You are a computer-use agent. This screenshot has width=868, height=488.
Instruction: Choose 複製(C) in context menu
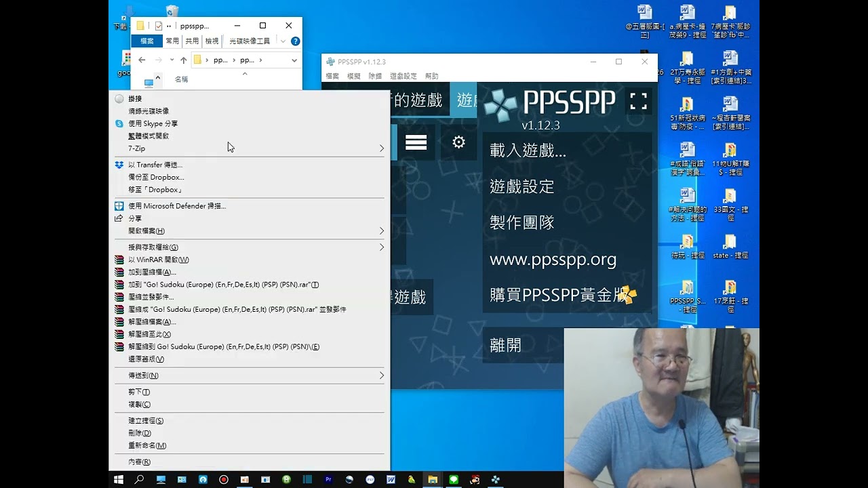pos(249,405)
